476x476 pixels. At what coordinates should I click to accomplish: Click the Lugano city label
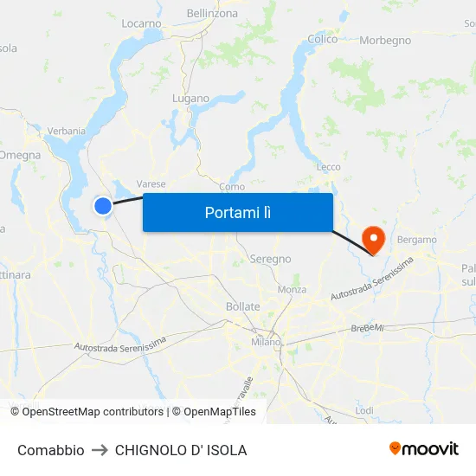(x=190, y=99)
